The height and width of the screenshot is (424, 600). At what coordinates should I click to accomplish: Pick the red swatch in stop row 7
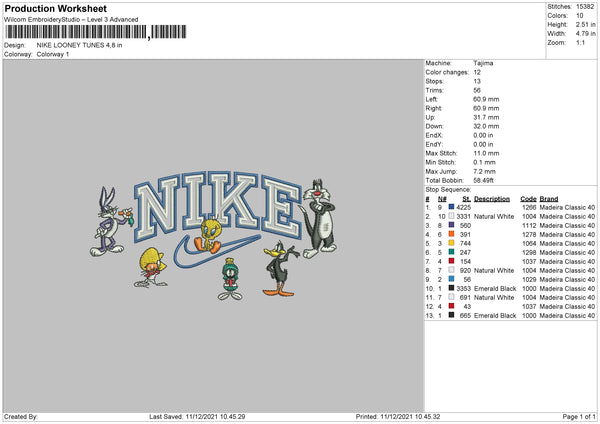point(452,261)
